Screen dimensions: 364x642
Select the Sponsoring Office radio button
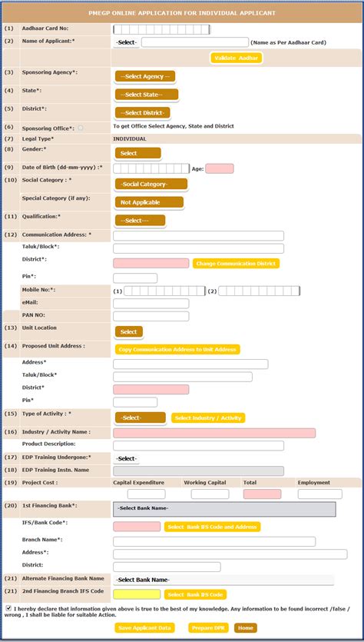click(80, 128)
